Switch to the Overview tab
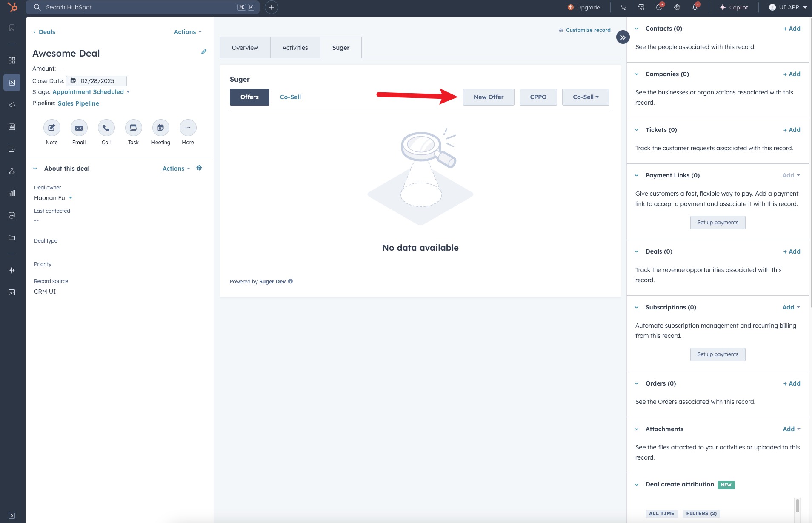This screenshot has width=812, height=523. (x=245, y=48)
